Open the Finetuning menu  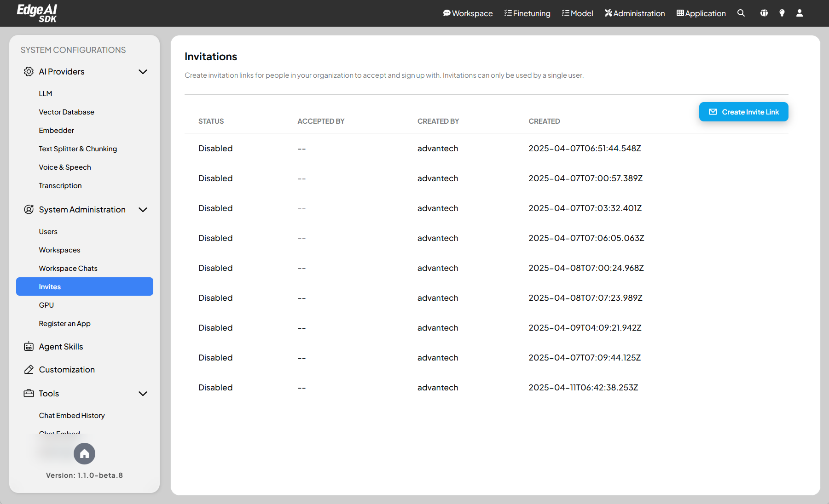(527, 13)
